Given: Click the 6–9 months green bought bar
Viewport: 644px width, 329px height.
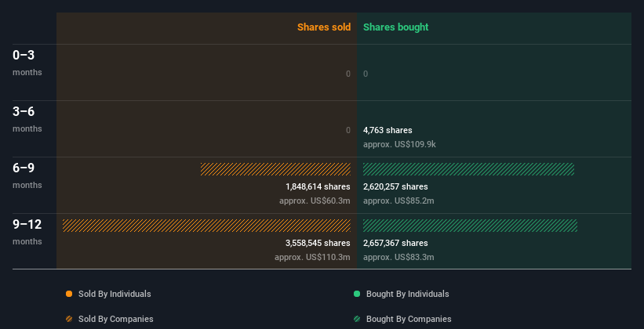Looking at the screenshot, I should [468, 169].
